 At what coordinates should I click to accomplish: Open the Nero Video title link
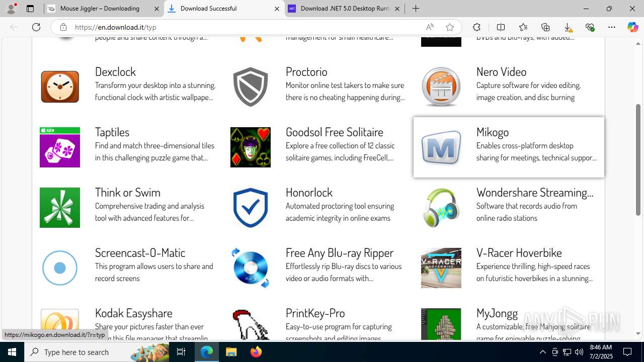tap(501, 71)
